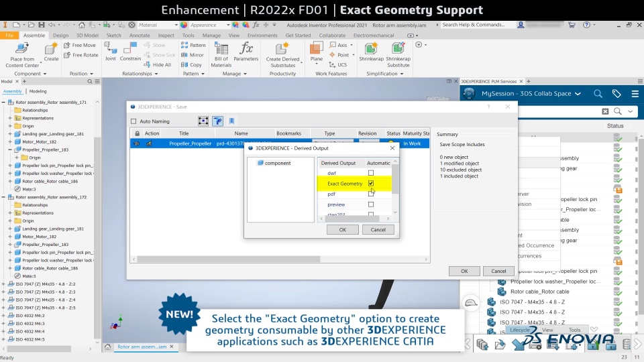644x362 pixels.
Task: Open the MySession collab space dropdown
Action: pyautogui.click(x=578, y=94)
